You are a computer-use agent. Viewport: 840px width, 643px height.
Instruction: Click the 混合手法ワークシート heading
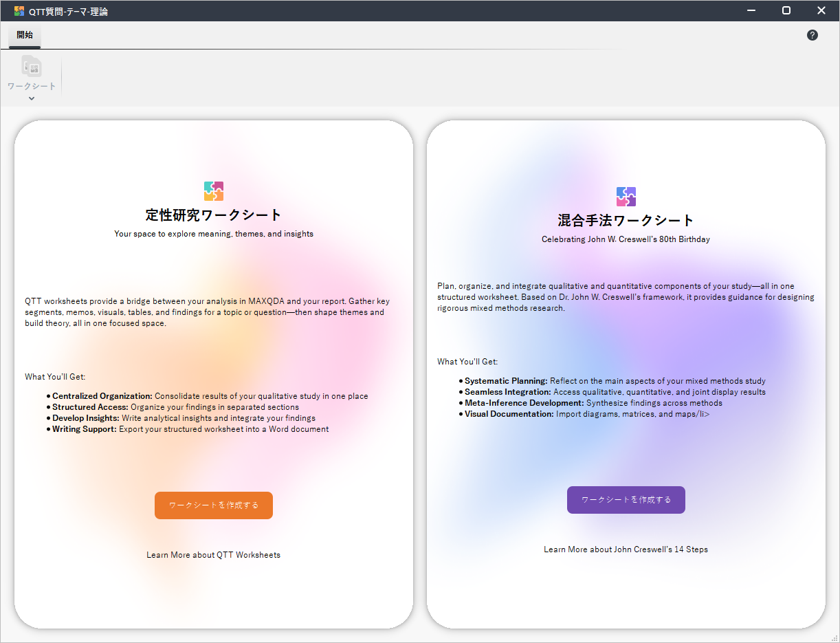coord(626,221)
